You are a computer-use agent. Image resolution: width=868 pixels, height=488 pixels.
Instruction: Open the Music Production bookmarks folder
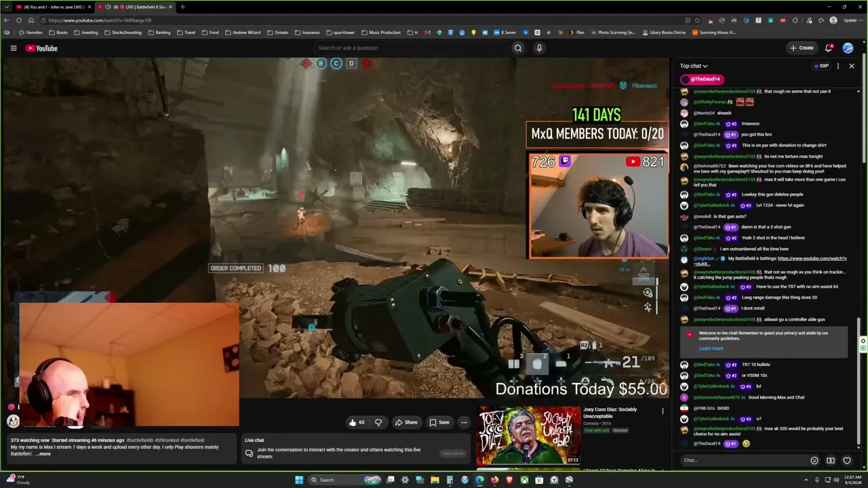pos(380,33)
